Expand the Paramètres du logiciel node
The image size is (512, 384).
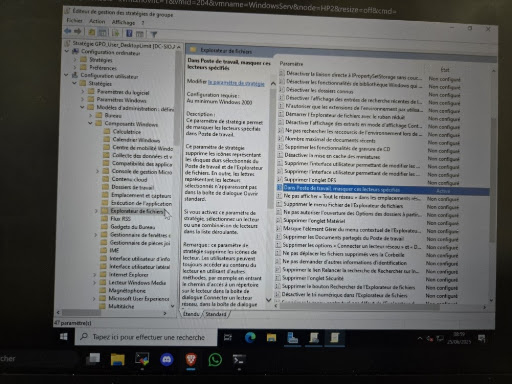point(83,91)
